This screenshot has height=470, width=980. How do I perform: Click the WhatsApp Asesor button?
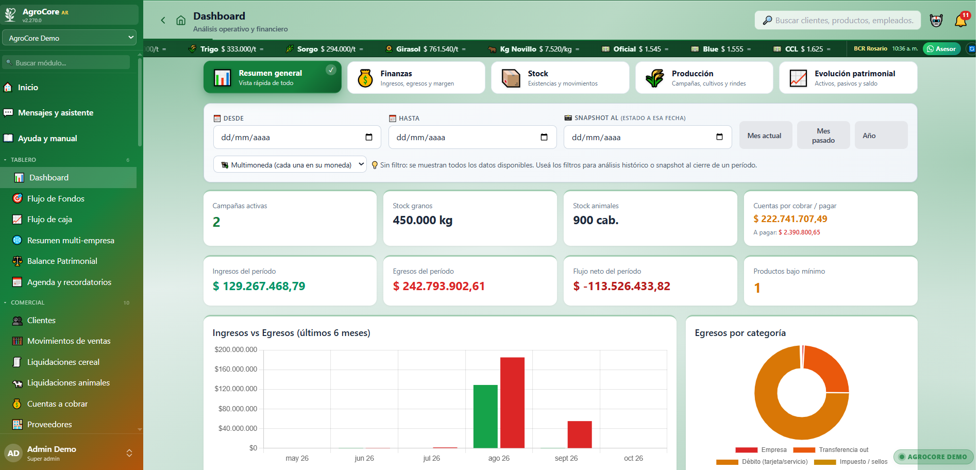click(941, 49)
